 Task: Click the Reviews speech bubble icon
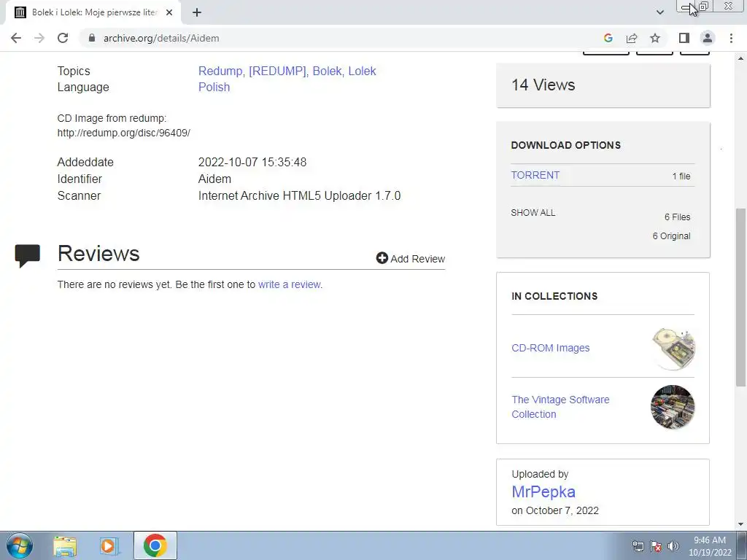(27, 256)
